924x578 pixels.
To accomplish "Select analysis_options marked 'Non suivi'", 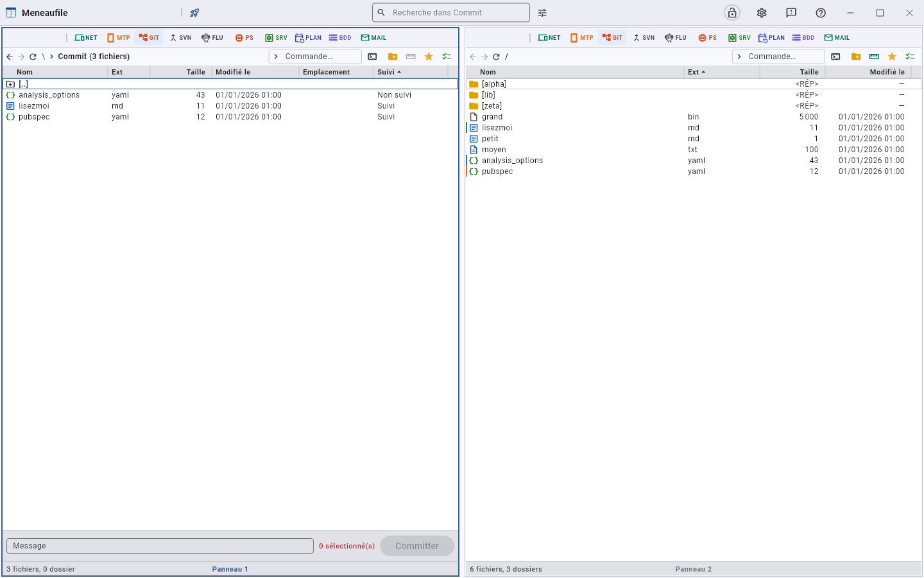I will [230, 95].
